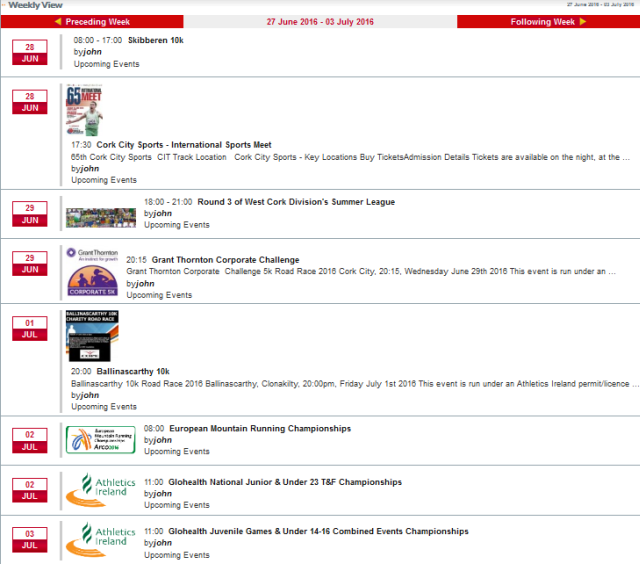The height and width of the screenshot is (564, 640).
Task: Click the West Cork Summer League photo thumbnail
Action: point(101,218)
